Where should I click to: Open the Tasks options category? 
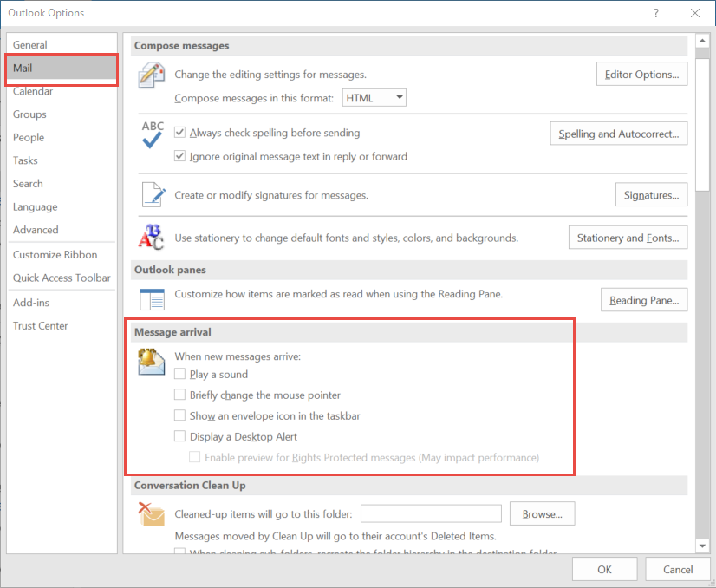[x=62, y=160]
